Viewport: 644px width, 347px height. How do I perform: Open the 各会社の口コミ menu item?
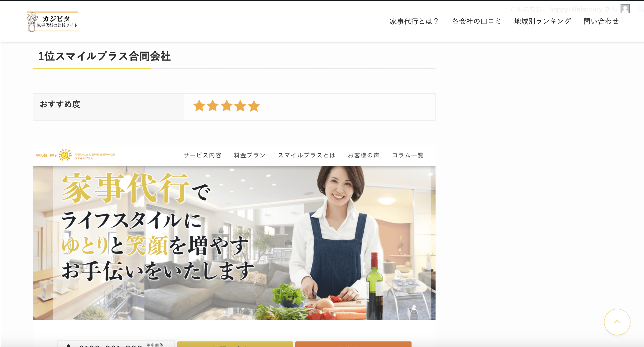(x=476, y=21)
